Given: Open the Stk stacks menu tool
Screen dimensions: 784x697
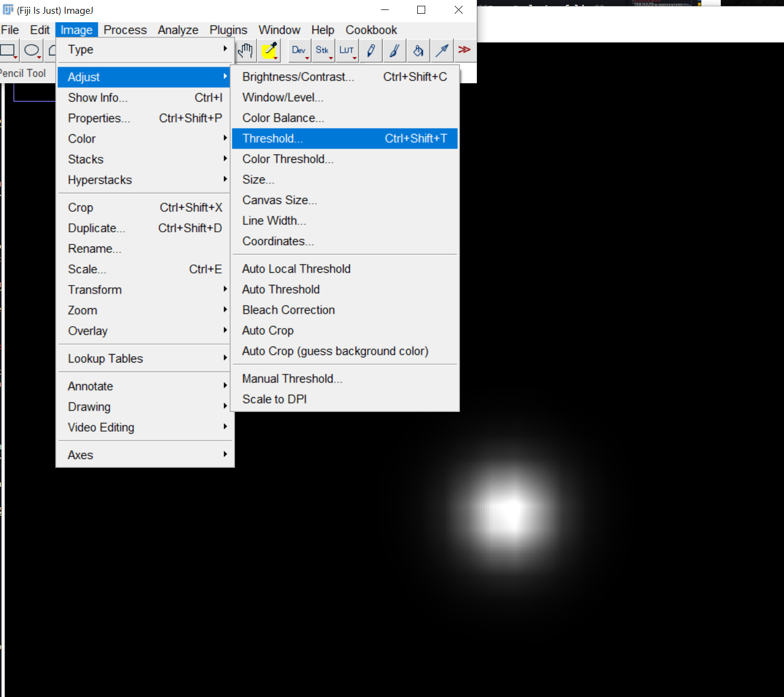Looking at the screenshot, I should coord(322,51).
